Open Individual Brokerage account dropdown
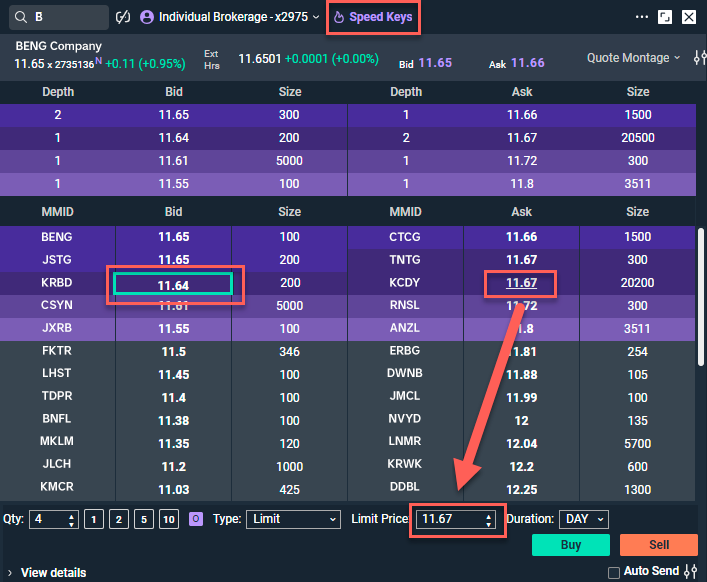707x582 pixels. click(239, 17)
